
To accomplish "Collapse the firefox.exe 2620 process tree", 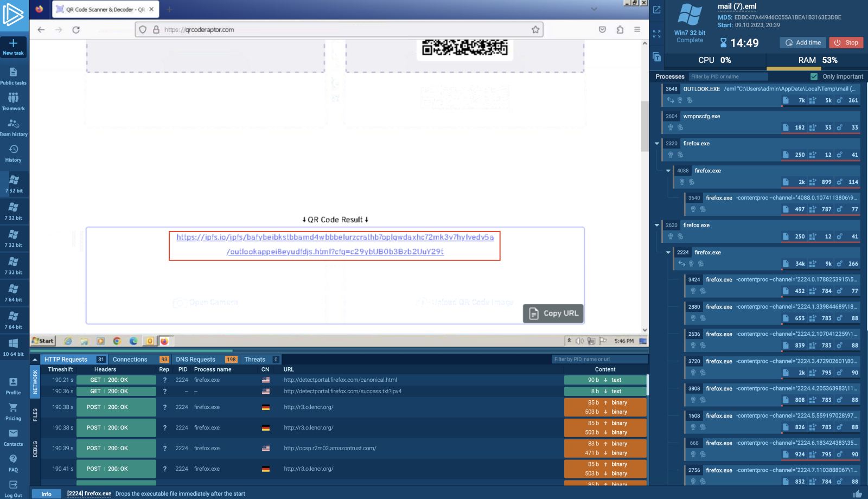I will click(x=657, y=225).
